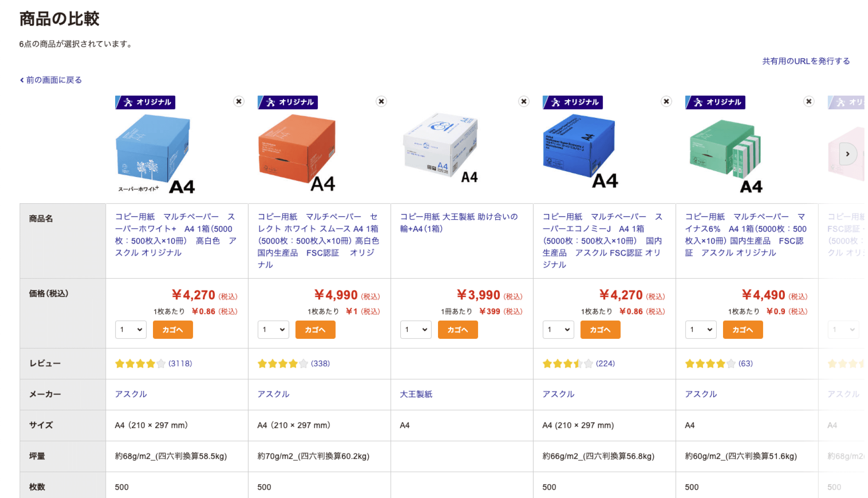The width and height of the screenshot is (868, 498).
Task: Click the carousel arrow to show next product
Action: pyautogui.click(x=848, y=153)
